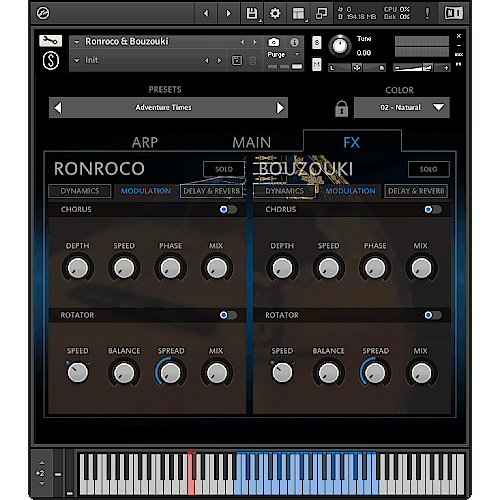This screenshot has height=500, width=500.
Task: Click the Soundiron S logo
Action: pyautogui.click(x=51, y=61)
